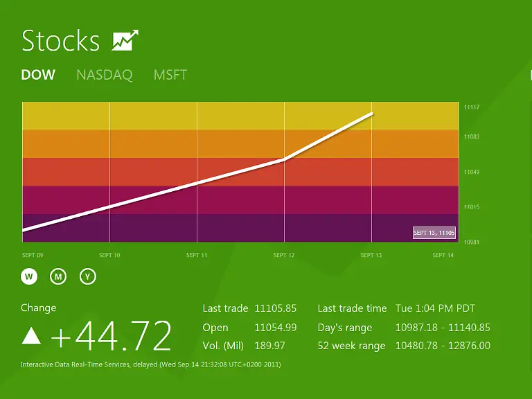Click the Change label
532x399 pixels.
tap(38, 308)
